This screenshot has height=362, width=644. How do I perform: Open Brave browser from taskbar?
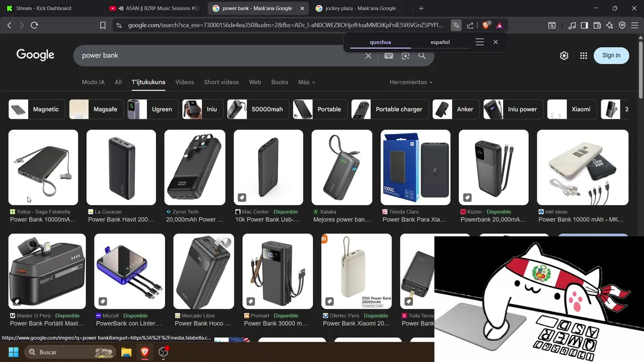(x=145, y=352)
